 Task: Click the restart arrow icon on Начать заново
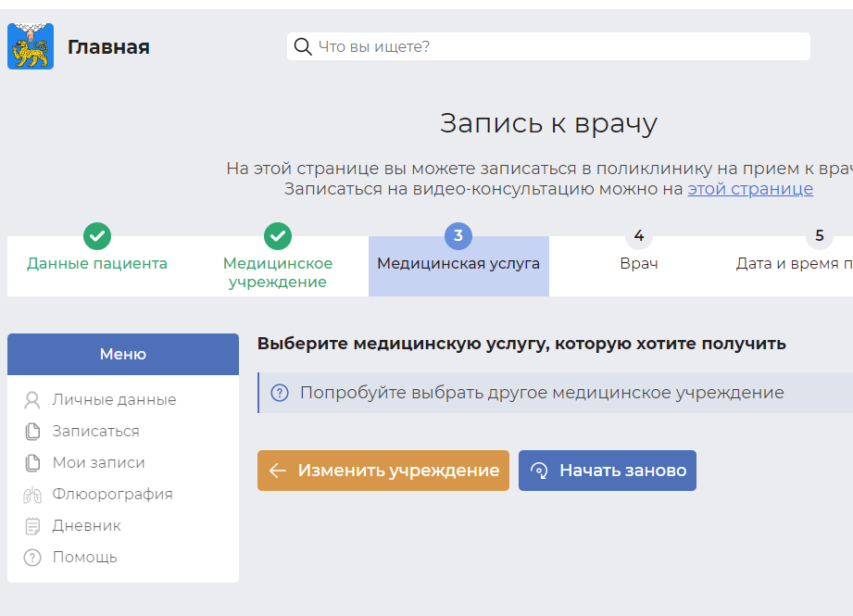tap(539, 471)
